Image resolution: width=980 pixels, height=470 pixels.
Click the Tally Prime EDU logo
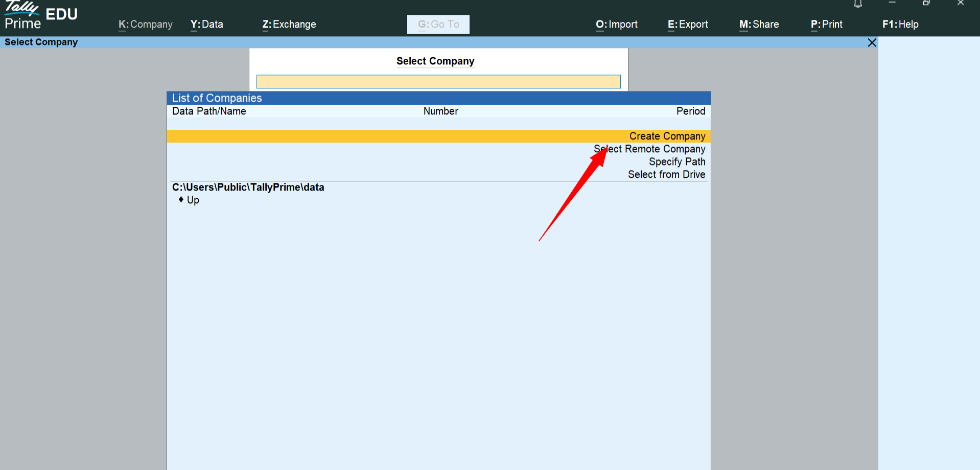[41, 16]
